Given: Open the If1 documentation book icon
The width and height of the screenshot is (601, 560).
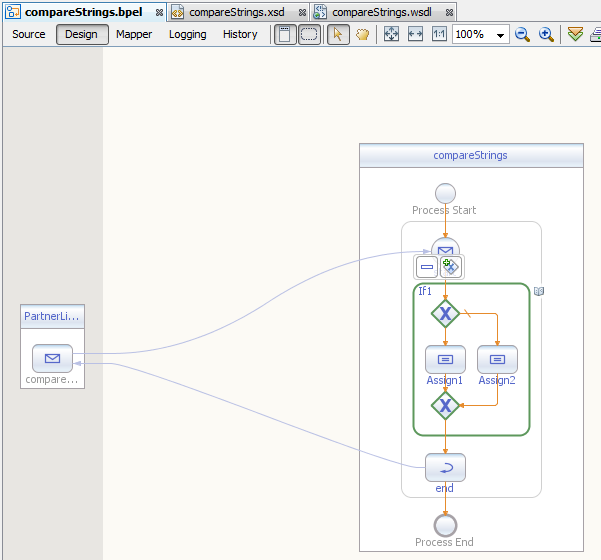Looking at the screenshot, I should 538,291.
